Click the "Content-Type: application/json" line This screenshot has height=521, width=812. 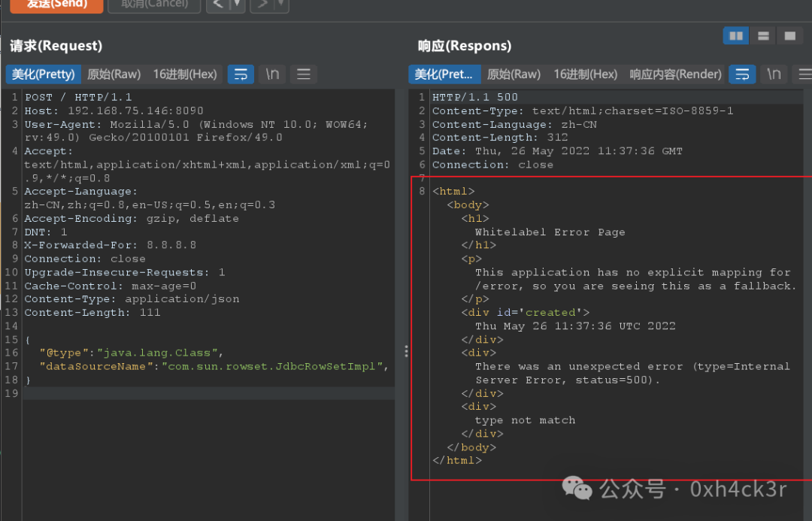click(x=132, y=298)
